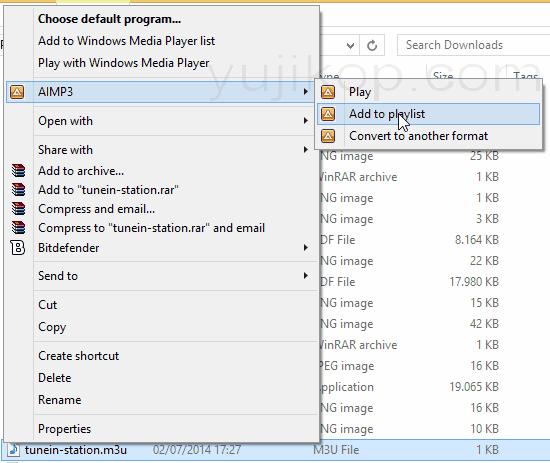Expand the address bar history dropdown

[350, 45]
